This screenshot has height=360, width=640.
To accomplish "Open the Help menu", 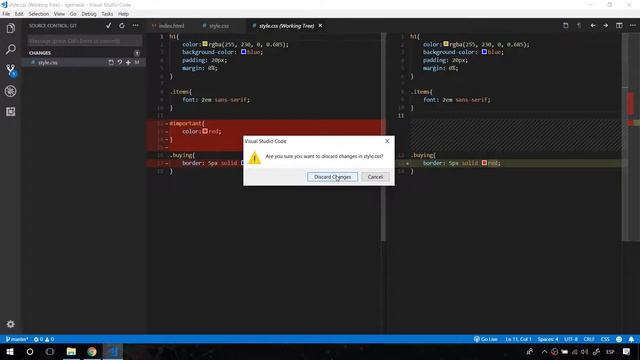I will (123, 14).
